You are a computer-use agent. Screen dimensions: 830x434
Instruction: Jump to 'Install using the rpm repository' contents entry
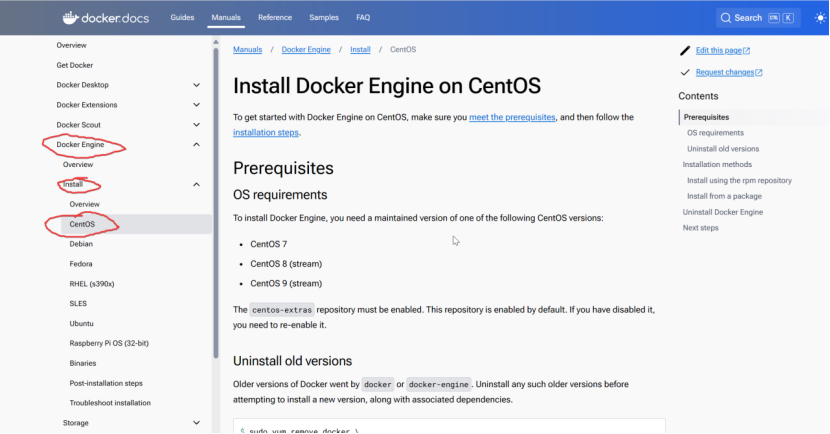coord(739,180)
